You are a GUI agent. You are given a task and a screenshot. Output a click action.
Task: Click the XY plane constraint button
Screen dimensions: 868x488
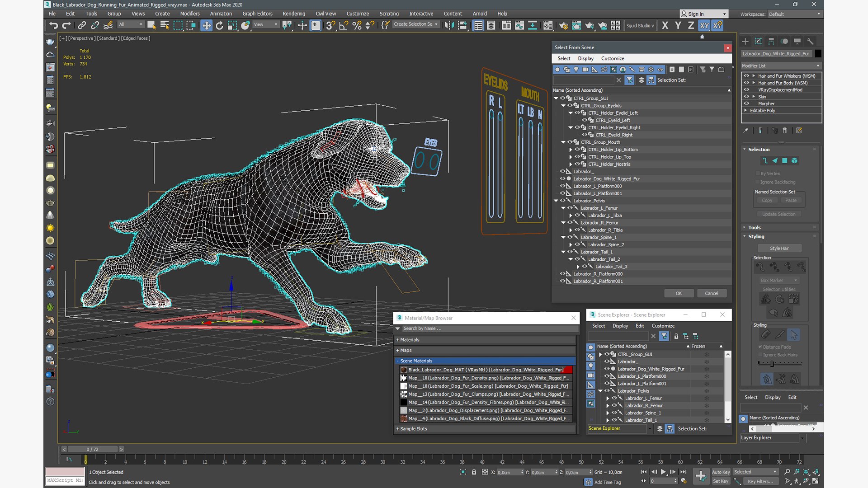coord(704,25)
